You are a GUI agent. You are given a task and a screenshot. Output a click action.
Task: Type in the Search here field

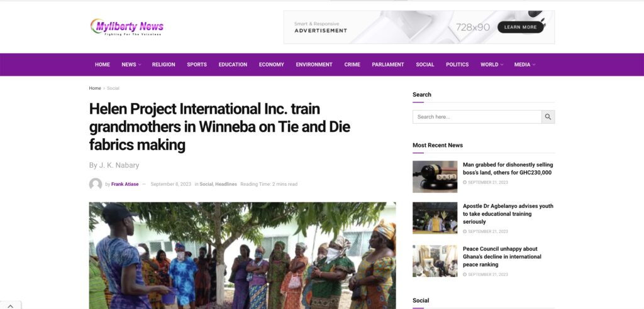coord(477,117)
